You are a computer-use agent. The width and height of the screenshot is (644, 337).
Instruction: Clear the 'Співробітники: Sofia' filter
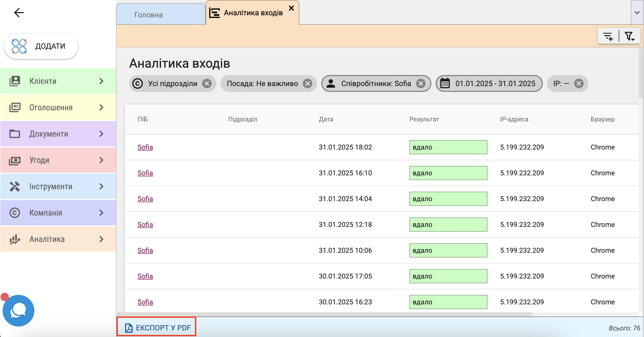click(421, 84)
